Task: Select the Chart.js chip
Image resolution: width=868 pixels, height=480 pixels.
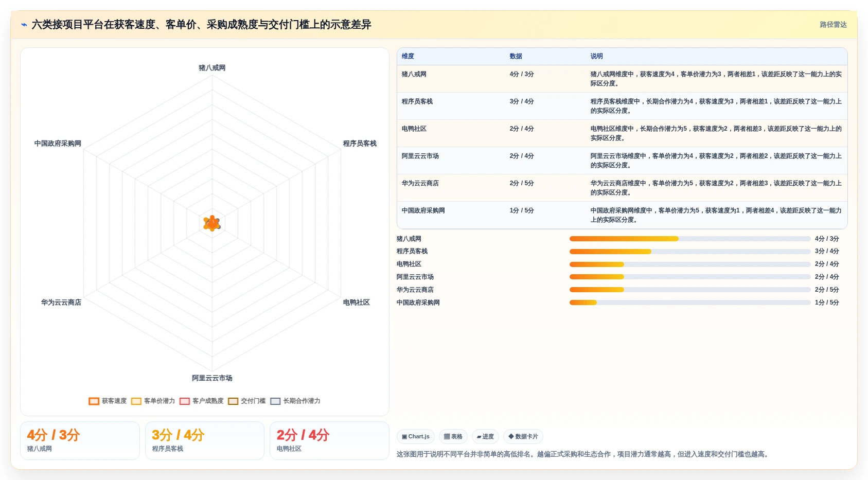Action: pyautogui.click(x=416, y=437)
